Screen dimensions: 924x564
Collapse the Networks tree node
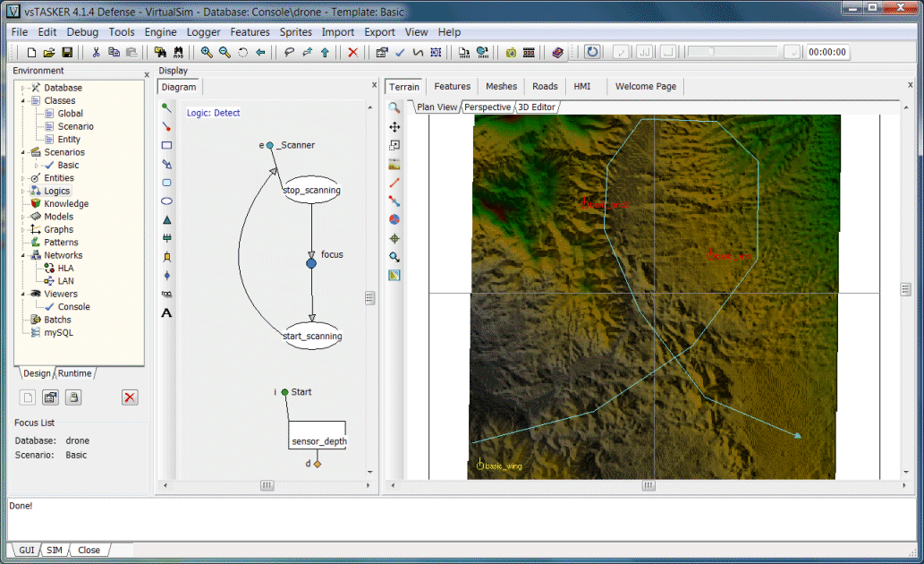(x=24, y=256)
